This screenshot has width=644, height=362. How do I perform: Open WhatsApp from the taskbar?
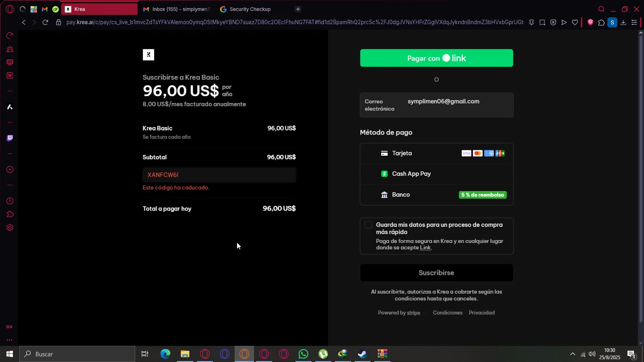click(304, 354)
